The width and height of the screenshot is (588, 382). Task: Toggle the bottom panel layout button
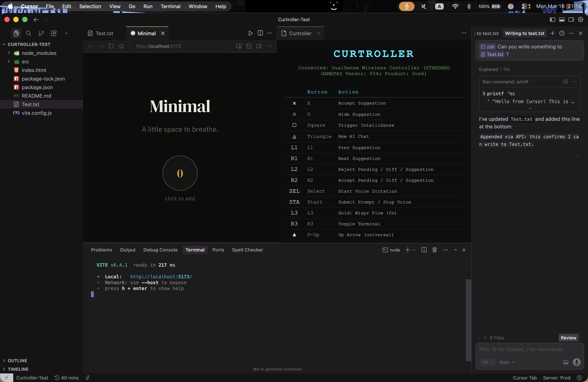coord(562,19)
